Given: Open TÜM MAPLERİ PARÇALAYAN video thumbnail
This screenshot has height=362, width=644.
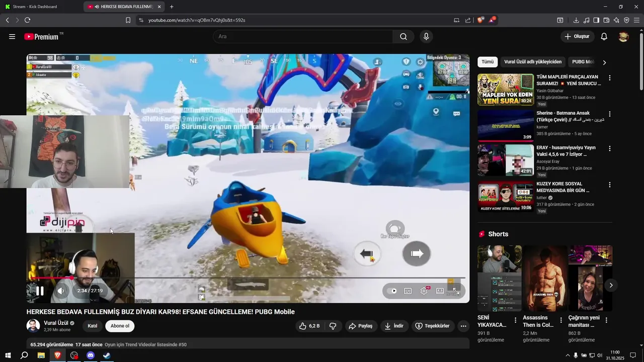Looking at the screenshot, I should coord(506,89).
